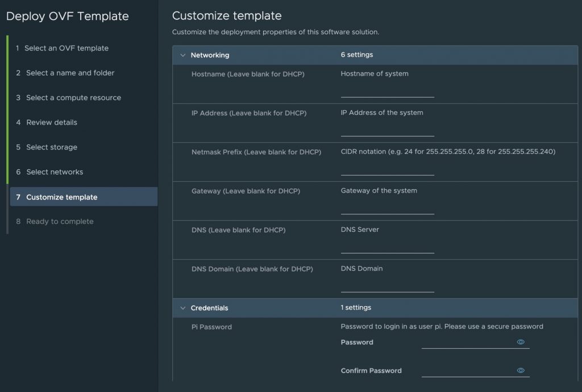The height and width of the screenshot is (392, 582).
Task: Return to the Select a compute resource step
Action: pos(72,97)
